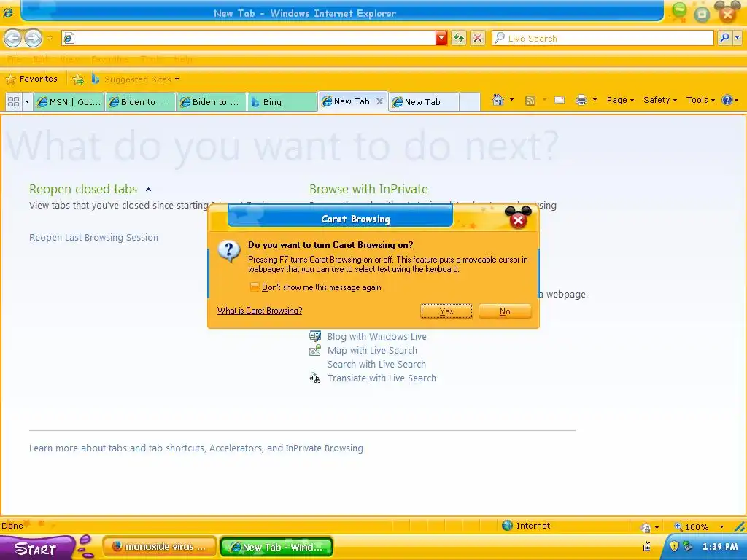
Task: Click the Blog with Windows Live icon
Action: pos(315,336)
